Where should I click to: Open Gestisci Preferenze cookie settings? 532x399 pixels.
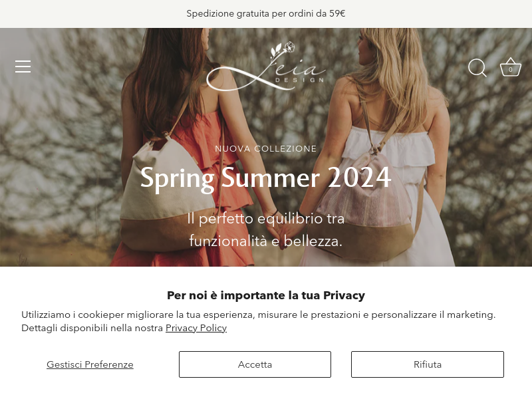click(90, 364)
